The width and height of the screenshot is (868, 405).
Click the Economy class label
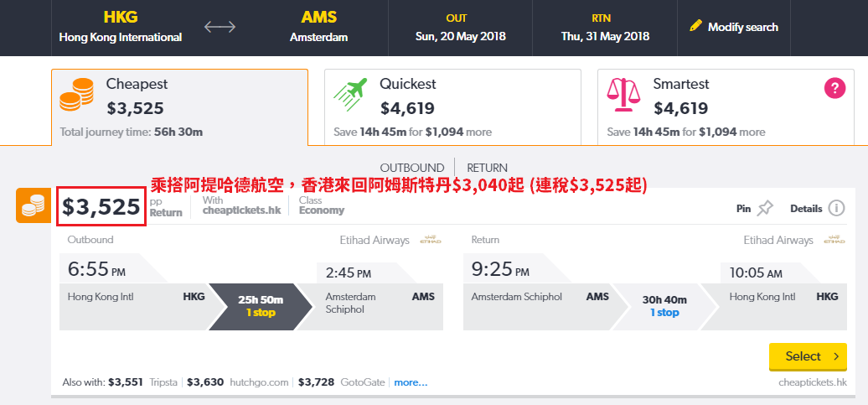[322, 210]
